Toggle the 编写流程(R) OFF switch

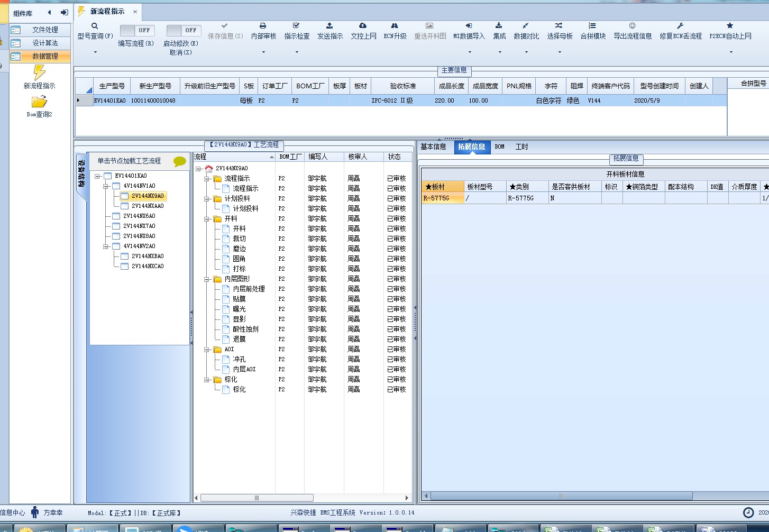point(137,30)
